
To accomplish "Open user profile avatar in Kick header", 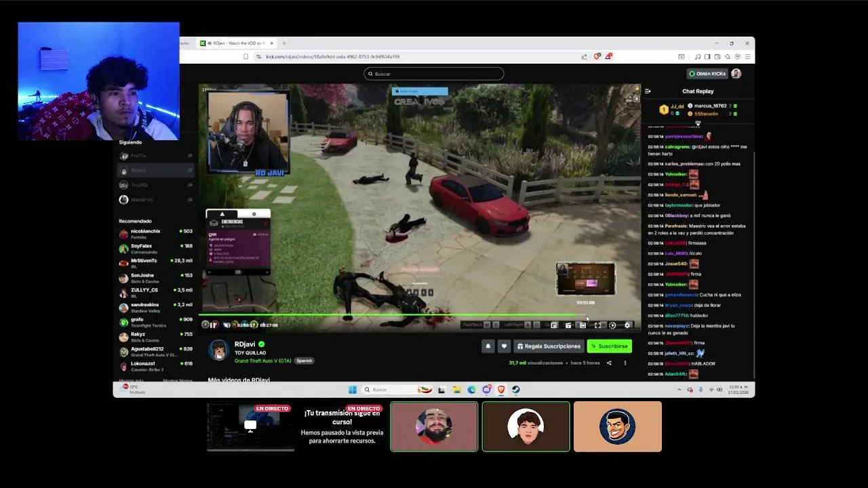I will (x=736, y=74).
